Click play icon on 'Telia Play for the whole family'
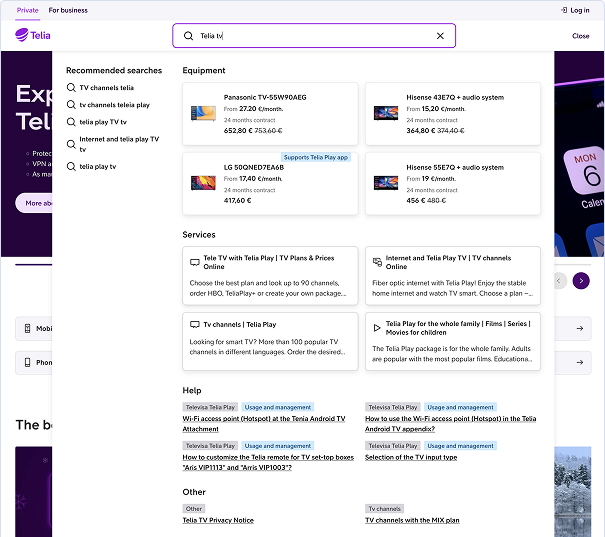Viewport: 605px width, 537px height. click(x=377, y=328)
